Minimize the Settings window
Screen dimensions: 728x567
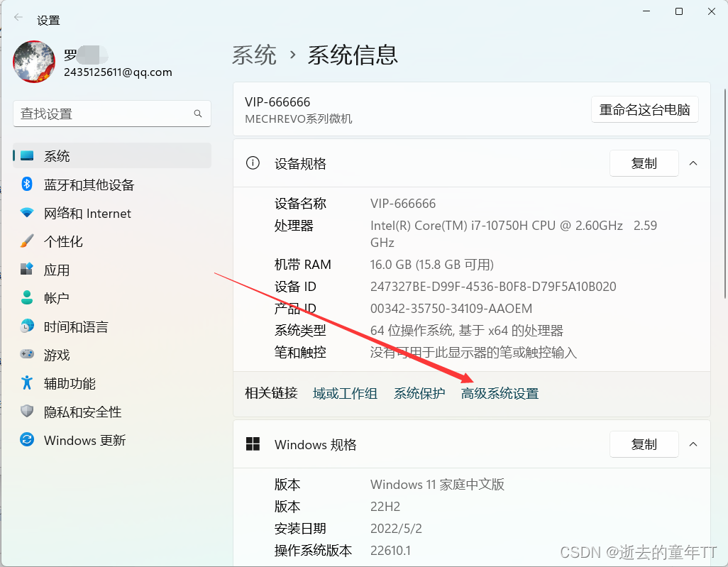click(x=646, y=11)
